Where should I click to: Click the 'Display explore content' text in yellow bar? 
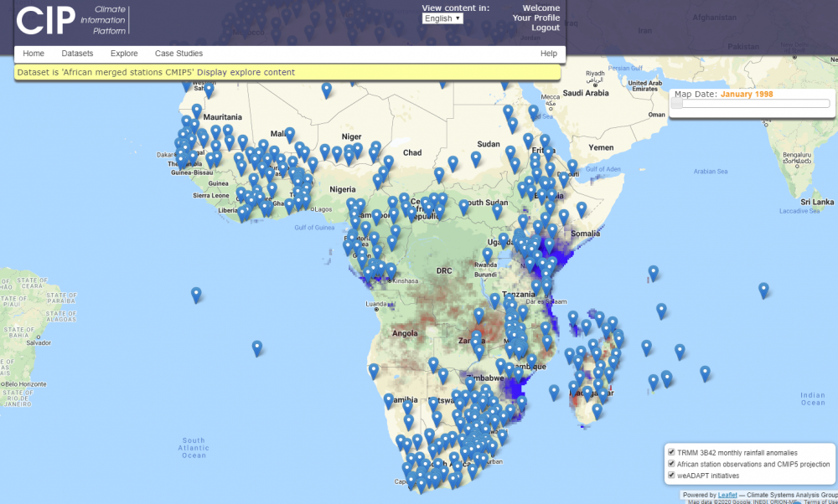pos(246,72)
